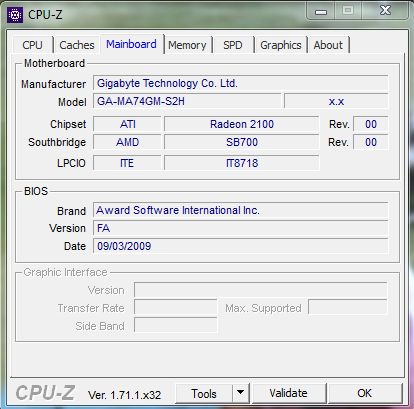Click the Tools button
Viewport: 414px width, 409px height.
204,394
